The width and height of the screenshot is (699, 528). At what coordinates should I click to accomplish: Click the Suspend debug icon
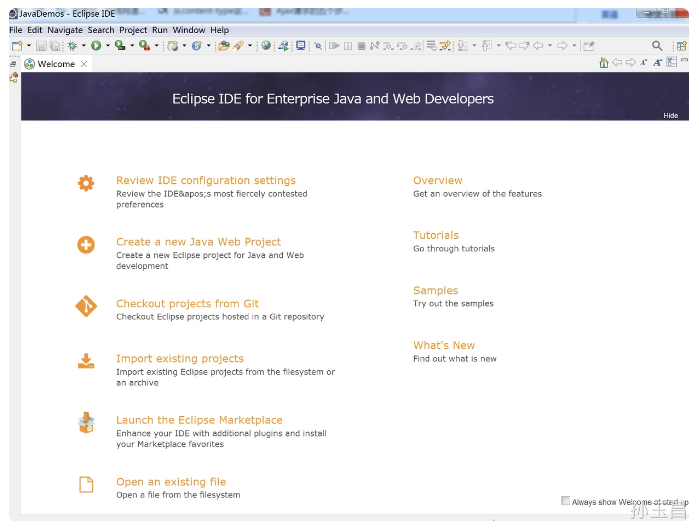click(x=348, y=45)
